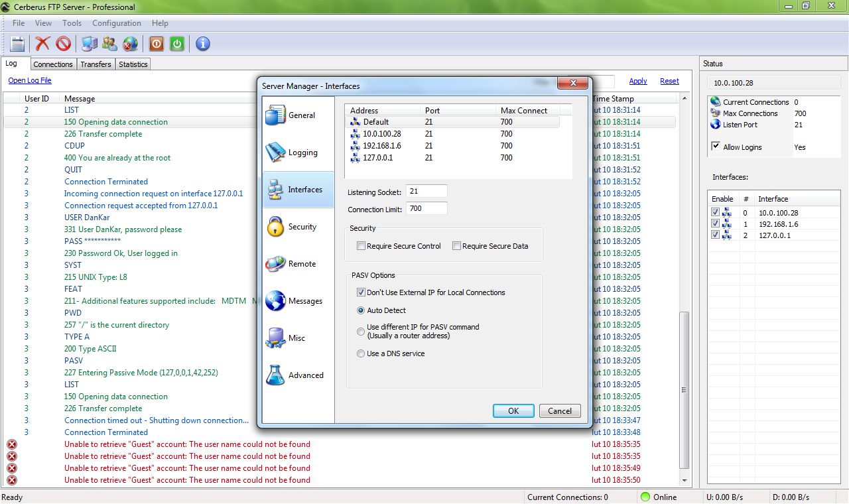Viewport: 849px width, 504px height.
Task: Click Cancel in Server Manager dialog
Action: (x=560, y=410)
